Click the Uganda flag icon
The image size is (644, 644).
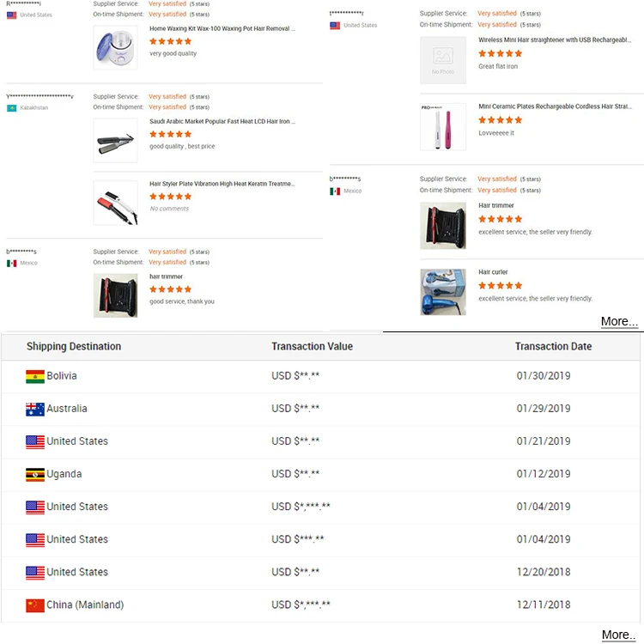(x=35, y=474)
